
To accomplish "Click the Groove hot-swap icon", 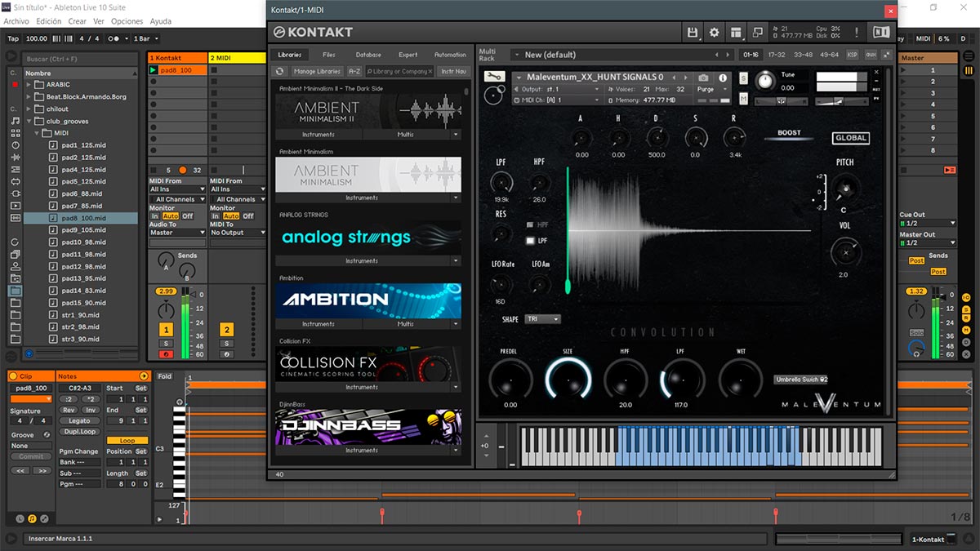I will point(47,435).
